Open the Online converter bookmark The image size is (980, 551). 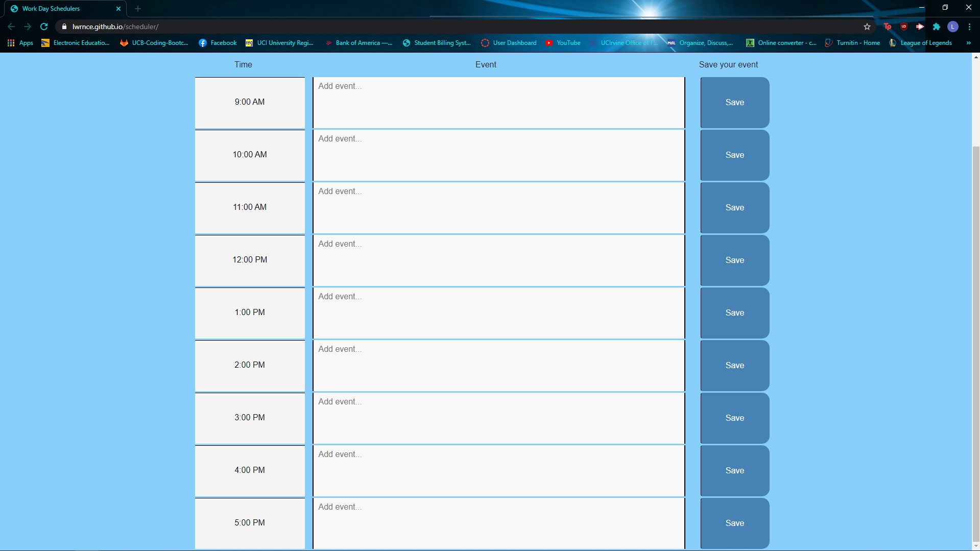click(x=781, y=43)
